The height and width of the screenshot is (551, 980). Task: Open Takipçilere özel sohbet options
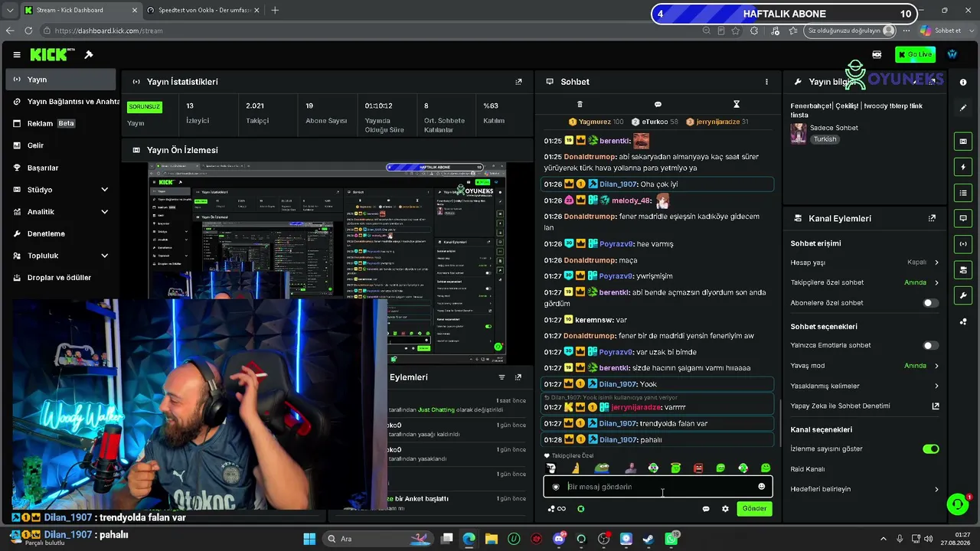point(865,282)
